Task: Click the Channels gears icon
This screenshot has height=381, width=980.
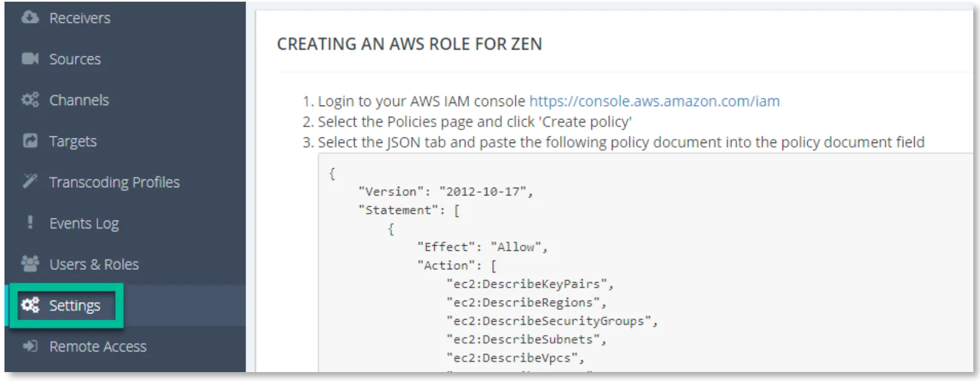Action: 30,100
